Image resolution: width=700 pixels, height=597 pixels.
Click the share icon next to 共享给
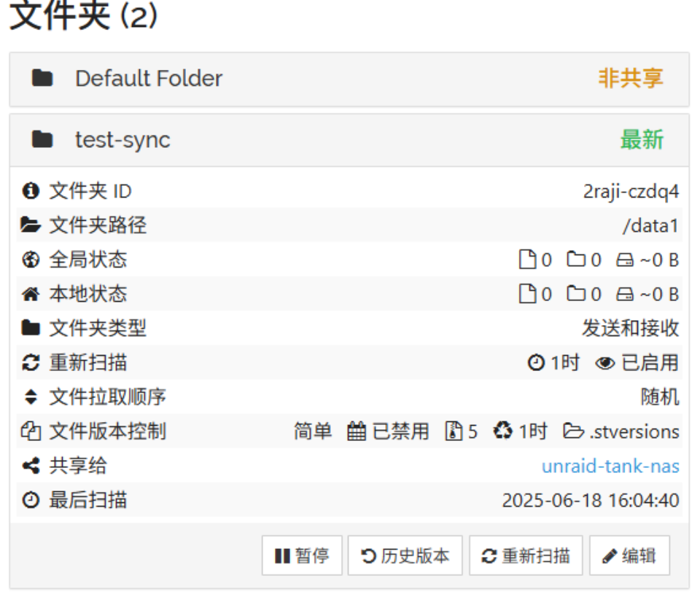coord(30,466)
